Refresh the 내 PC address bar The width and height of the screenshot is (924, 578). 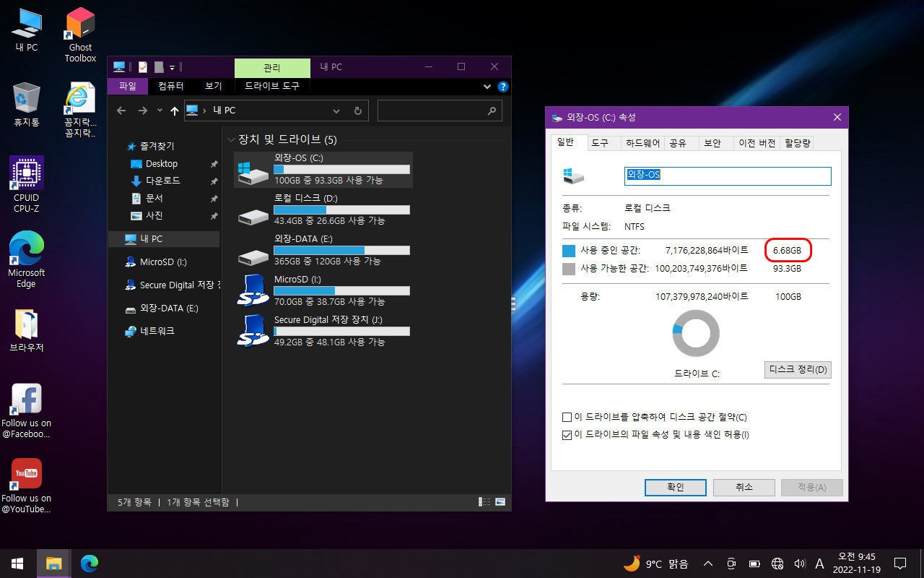point(358,111)
